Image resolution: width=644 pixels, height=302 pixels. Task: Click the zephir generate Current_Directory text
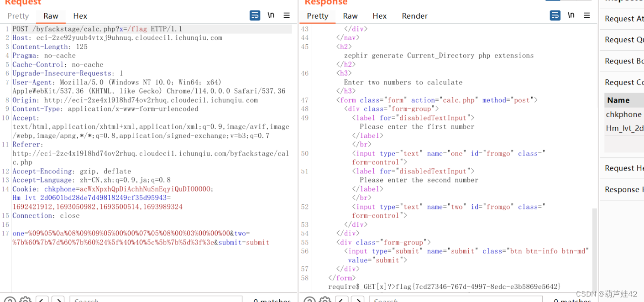(439, 56)
